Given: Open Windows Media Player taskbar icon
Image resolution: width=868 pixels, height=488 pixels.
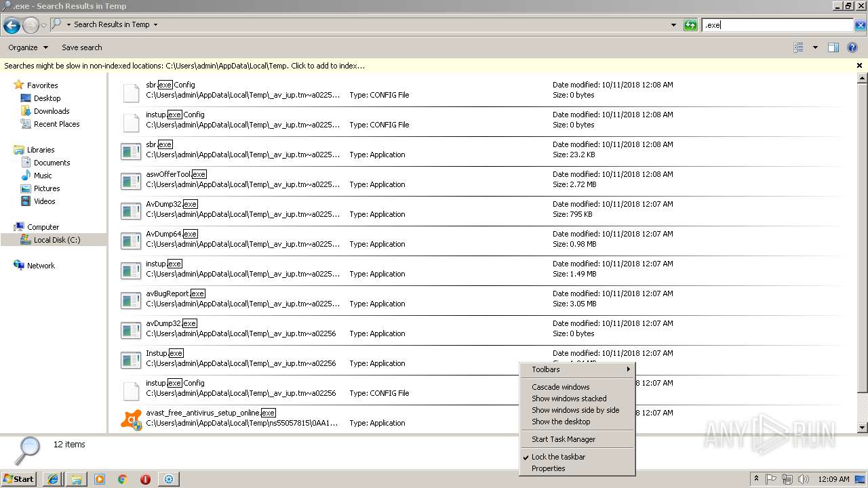Looking at the screenshot, I should pyautogui.click(x=100, y=479).
